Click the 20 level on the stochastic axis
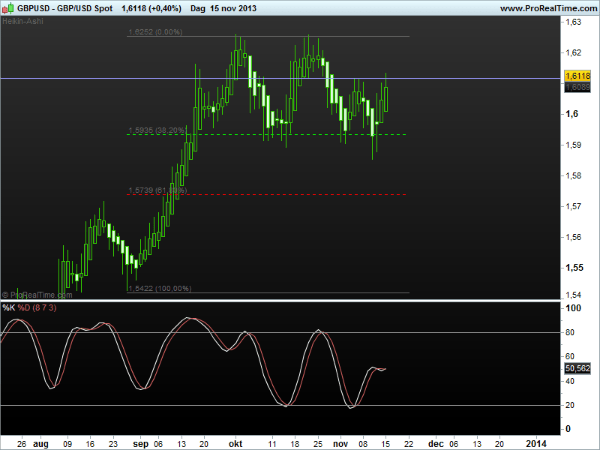600x450 pixels. tap(570, 405)
